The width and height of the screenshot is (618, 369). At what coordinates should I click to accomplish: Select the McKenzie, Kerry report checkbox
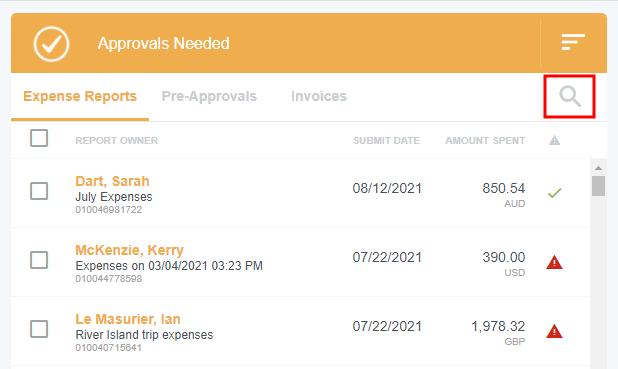(x=39, y=260)
